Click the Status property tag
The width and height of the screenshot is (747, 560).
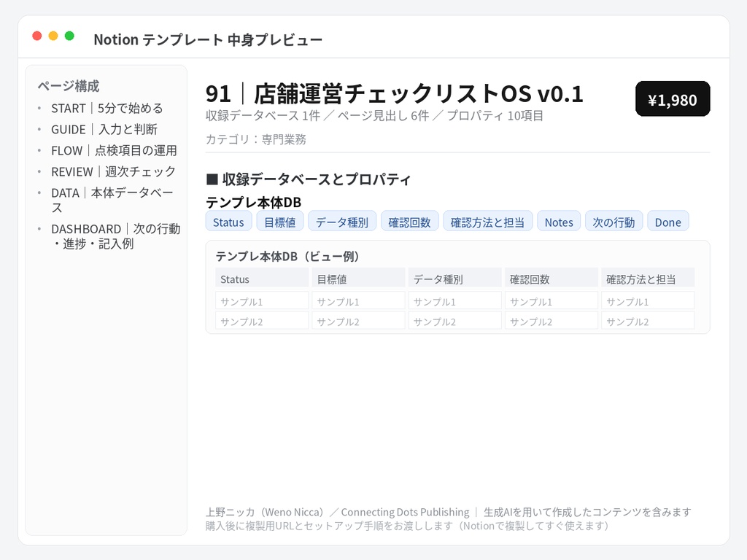pyautogui.click(x=228, y=222)
